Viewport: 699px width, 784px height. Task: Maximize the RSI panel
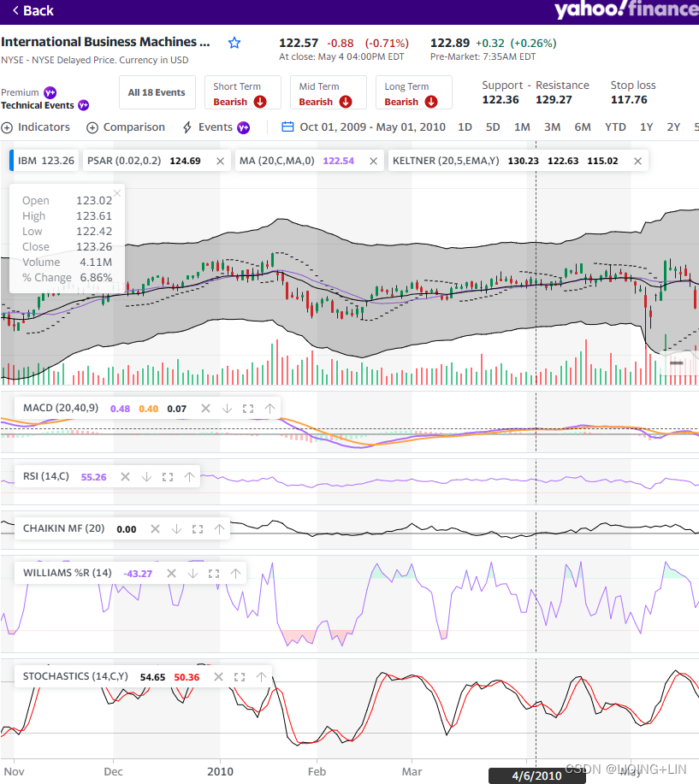tap(168, 477)
